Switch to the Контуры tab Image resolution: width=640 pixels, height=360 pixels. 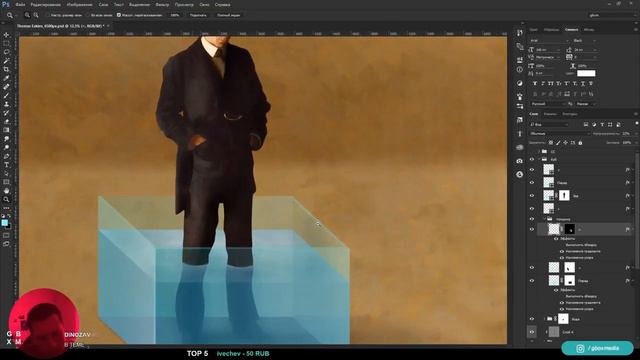click(570, 114)
